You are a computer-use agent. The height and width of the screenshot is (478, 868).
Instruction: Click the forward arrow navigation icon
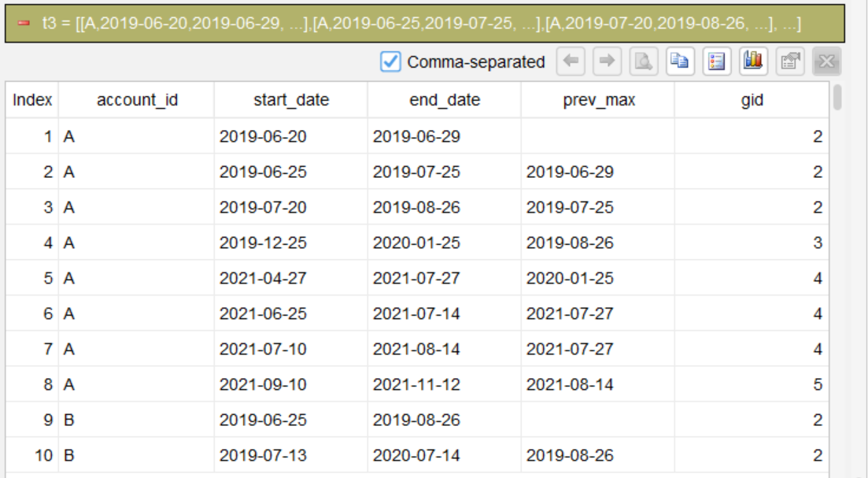pos(607,61)
